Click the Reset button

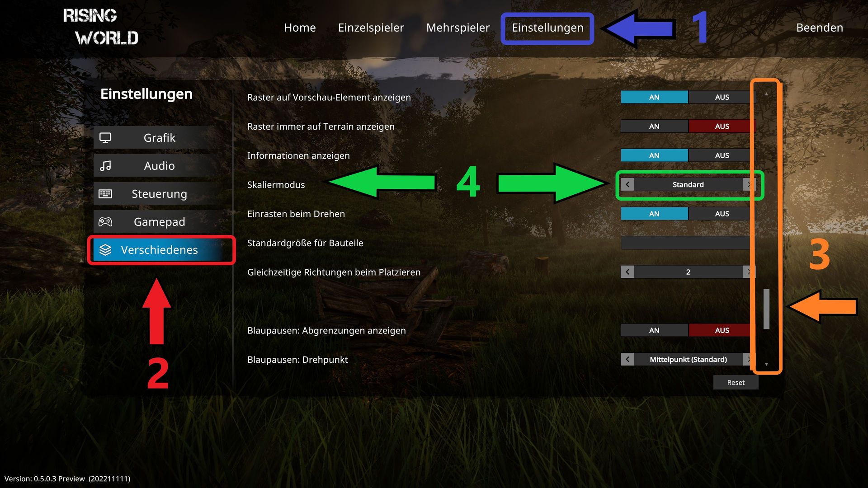coord(736,382)
